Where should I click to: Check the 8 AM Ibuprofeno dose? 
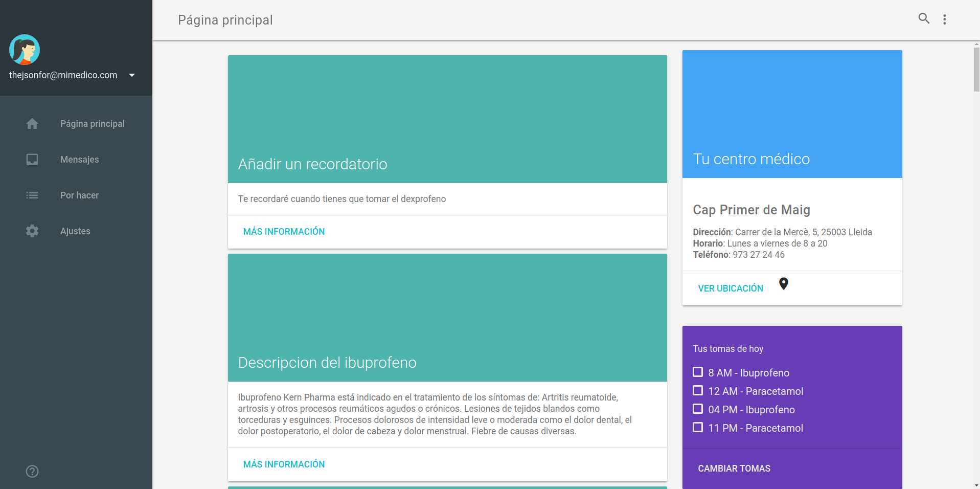(x=697, y=372)
